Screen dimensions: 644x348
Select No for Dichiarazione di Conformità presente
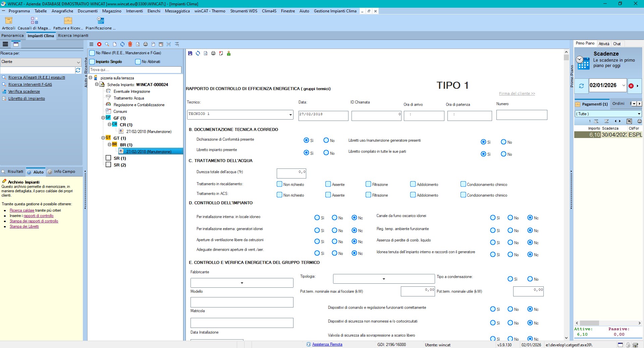click(326, 140)
